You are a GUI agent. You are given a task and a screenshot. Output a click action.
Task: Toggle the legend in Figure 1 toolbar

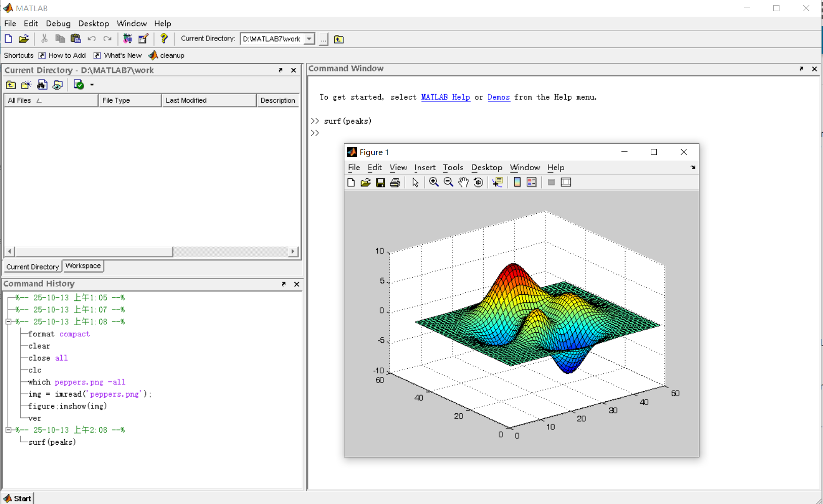click(x=531, y=182)
